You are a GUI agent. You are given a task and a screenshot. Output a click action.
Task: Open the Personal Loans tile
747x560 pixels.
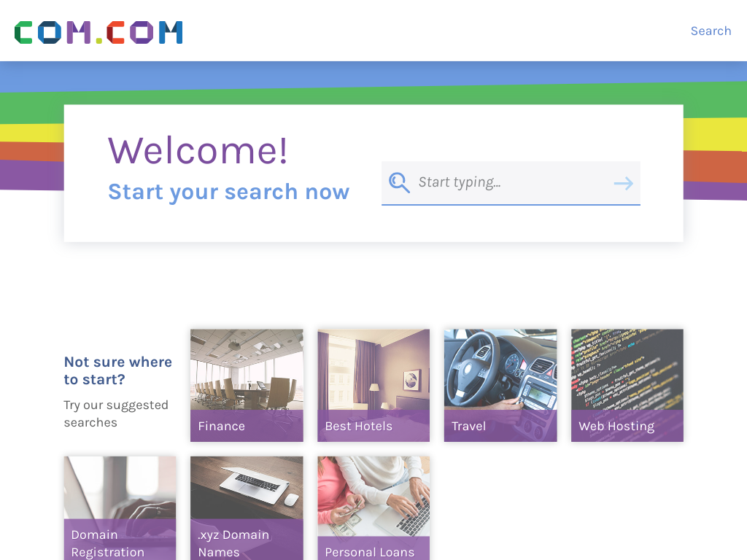coord(373,508)
